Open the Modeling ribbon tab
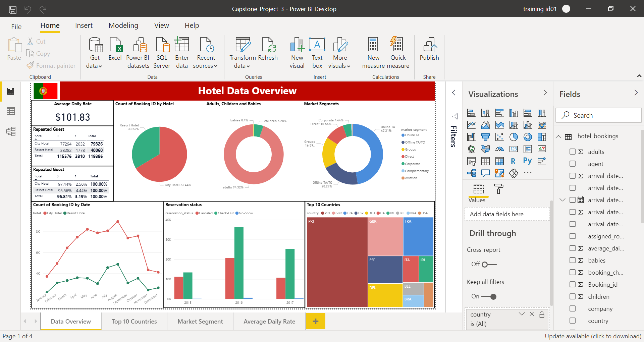 (123, 25)
